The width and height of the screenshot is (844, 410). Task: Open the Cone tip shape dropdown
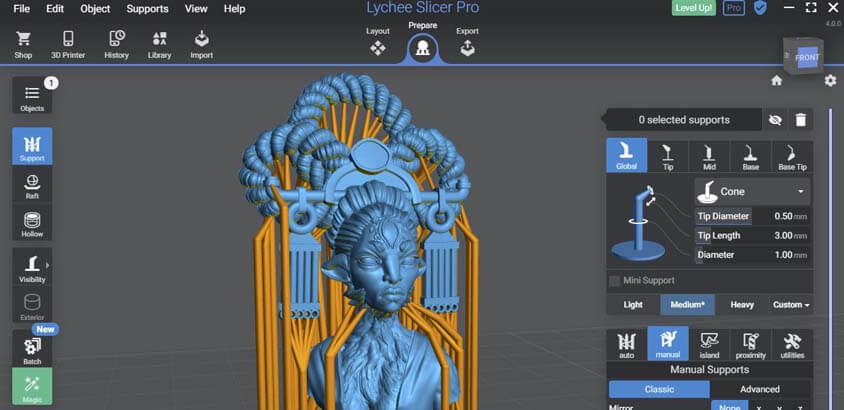tap(752, 192)
